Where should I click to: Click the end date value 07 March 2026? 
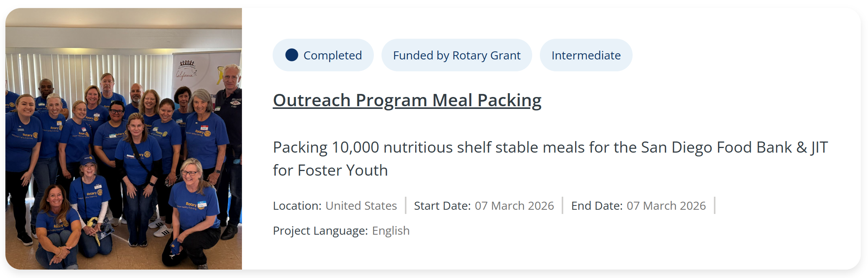click(666, 206)
